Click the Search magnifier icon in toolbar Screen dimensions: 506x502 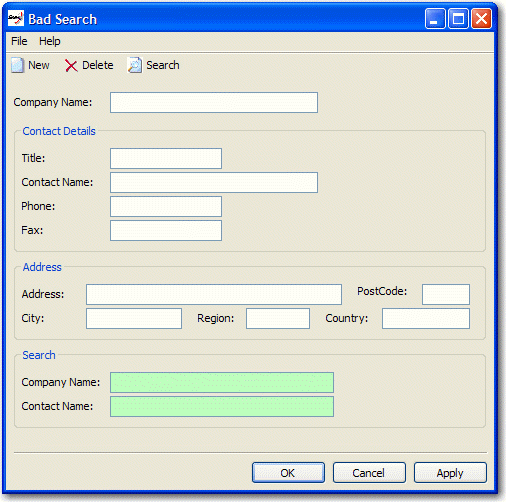point(135,65)
